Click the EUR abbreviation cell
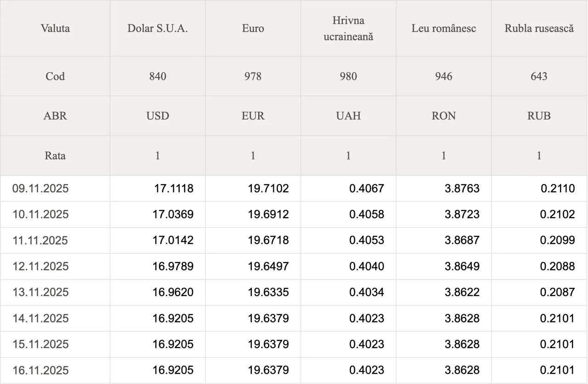The image size is (588, 384). [x=253, y=116]
